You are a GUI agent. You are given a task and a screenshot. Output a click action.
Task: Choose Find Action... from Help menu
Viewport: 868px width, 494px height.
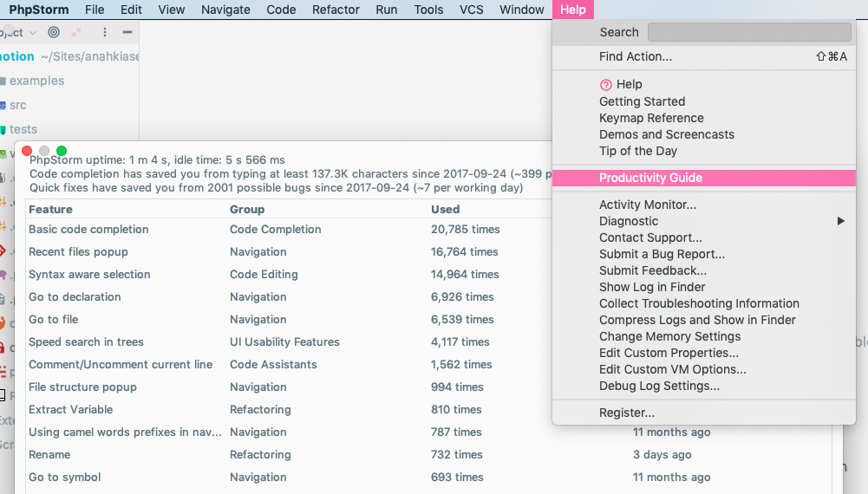pos(704,56)
